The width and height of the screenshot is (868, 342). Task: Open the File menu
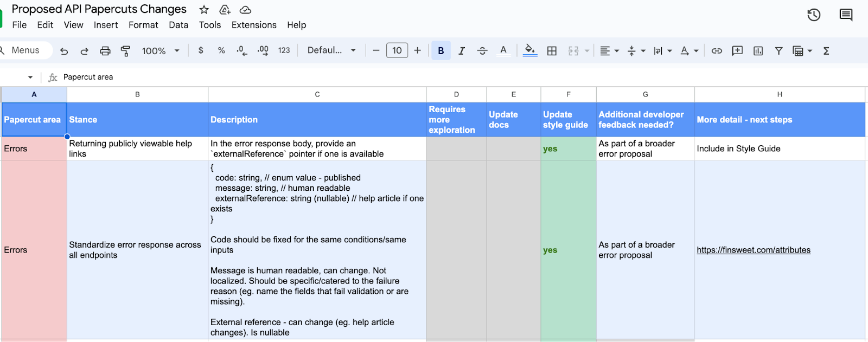20,25
